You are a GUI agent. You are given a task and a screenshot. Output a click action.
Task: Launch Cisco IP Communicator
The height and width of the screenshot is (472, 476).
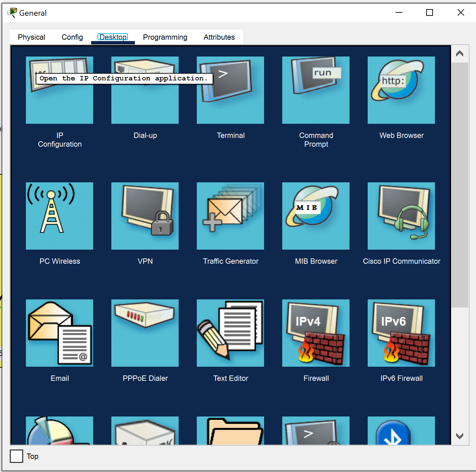401,216
